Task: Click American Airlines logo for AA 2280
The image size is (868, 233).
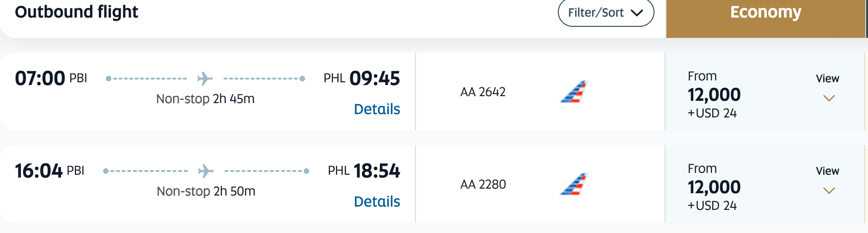Action: pos(574,184)
